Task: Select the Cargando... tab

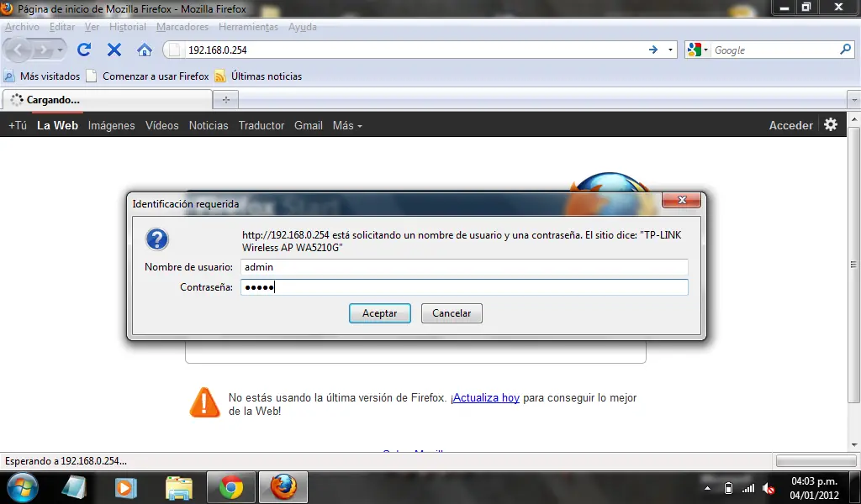Action: click(x=107, y=100)
